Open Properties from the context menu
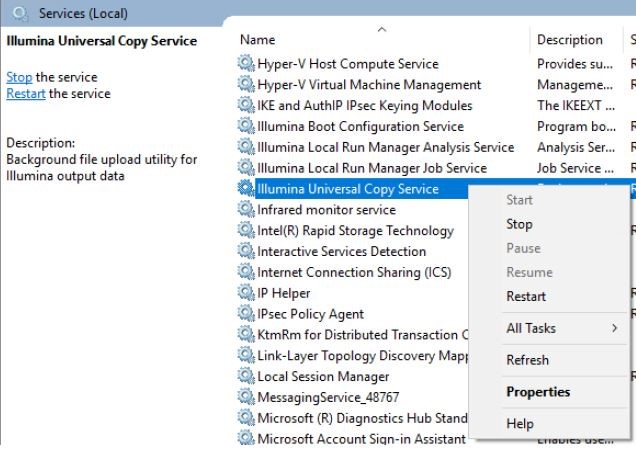The image size is (636, 449). pos(538,392)
